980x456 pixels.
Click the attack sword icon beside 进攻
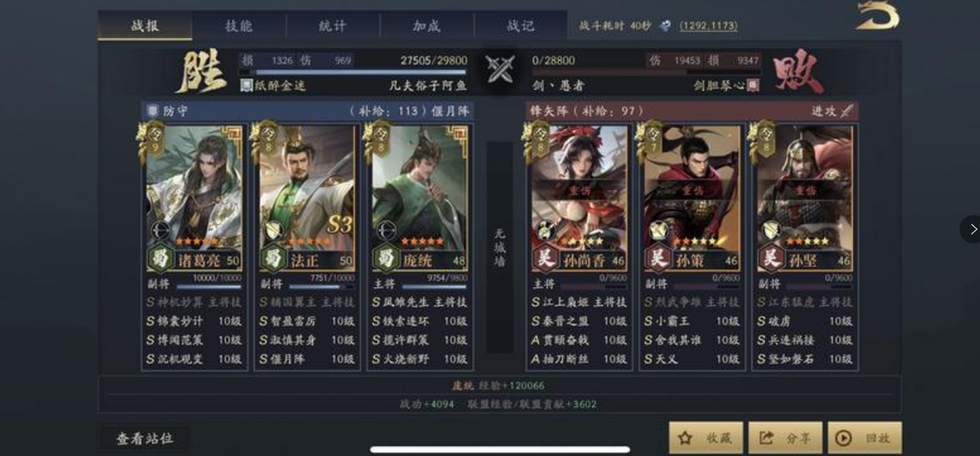tap(847, 111)
